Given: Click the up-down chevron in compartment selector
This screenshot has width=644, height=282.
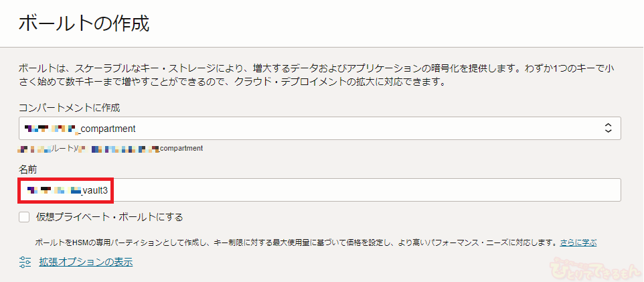Looking at the screenshot, I should pyautogui.click(x=608, y=128).
